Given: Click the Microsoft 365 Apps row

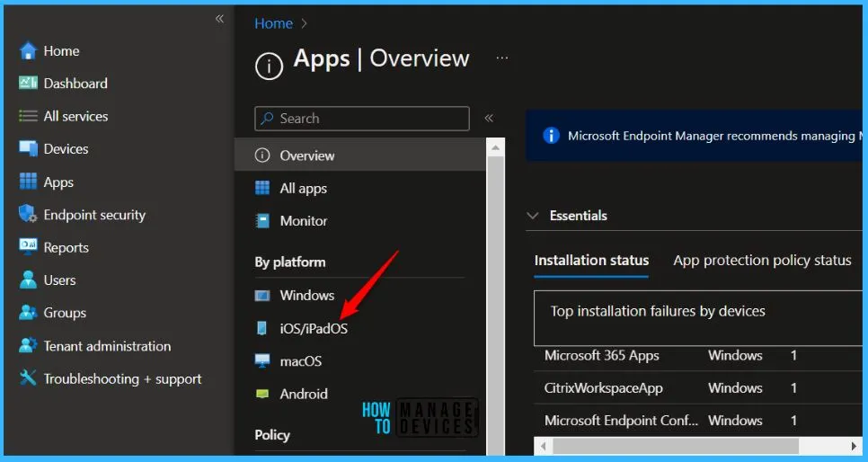Looking at the screenshot, I should 698,355.
